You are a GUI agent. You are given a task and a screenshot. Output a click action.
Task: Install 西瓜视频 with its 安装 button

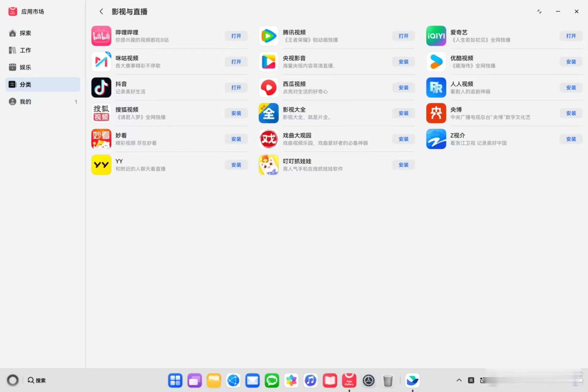(404, 87)
